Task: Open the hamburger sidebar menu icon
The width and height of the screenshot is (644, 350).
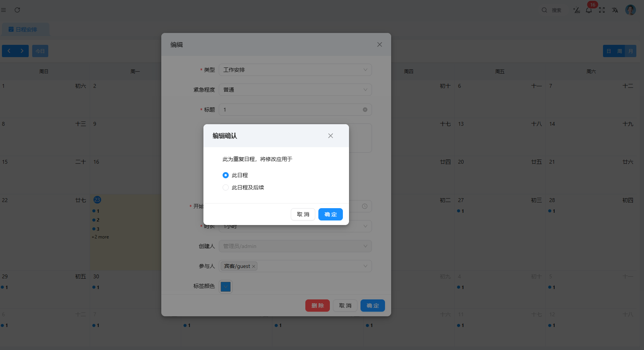Action: [x=3, y=10]
